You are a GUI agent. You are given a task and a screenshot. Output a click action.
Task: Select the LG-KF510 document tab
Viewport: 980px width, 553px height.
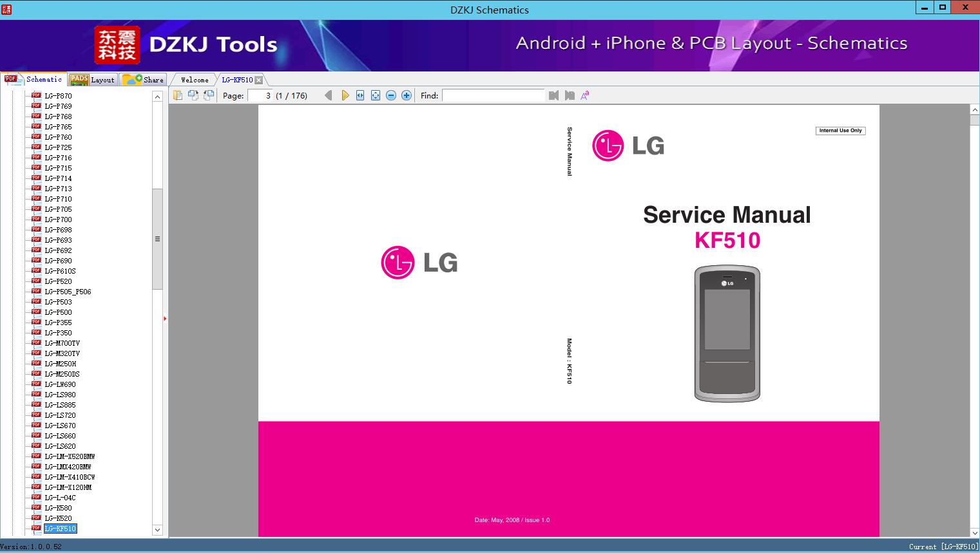[237, 80]
